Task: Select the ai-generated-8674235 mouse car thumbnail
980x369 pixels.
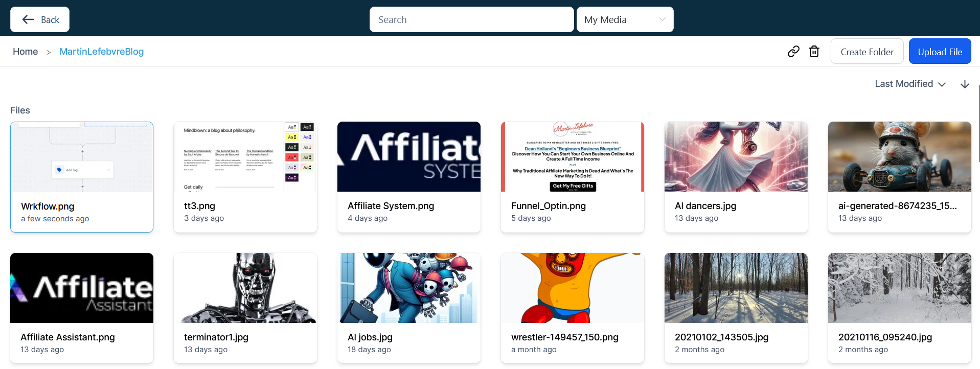Action: coord(900,156)
